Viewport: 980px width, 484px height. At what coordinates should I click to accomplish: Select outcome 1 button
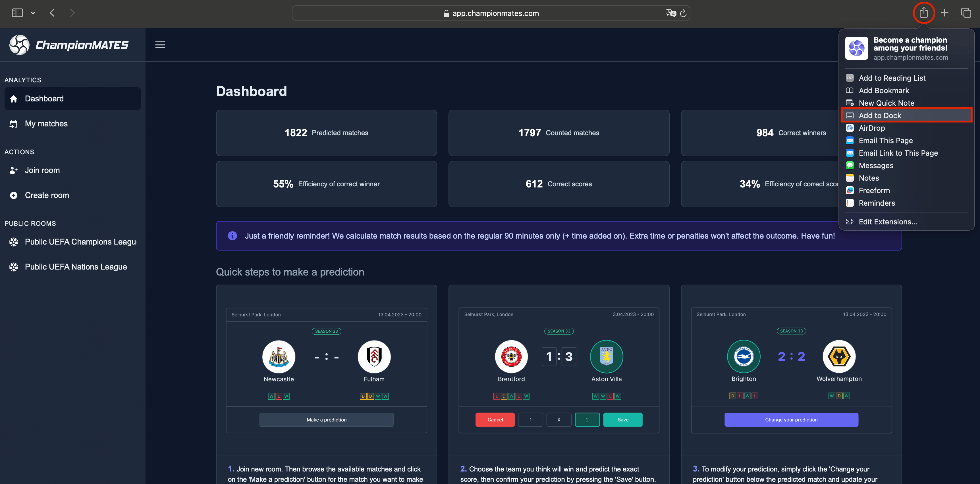(x=530, y=420)
